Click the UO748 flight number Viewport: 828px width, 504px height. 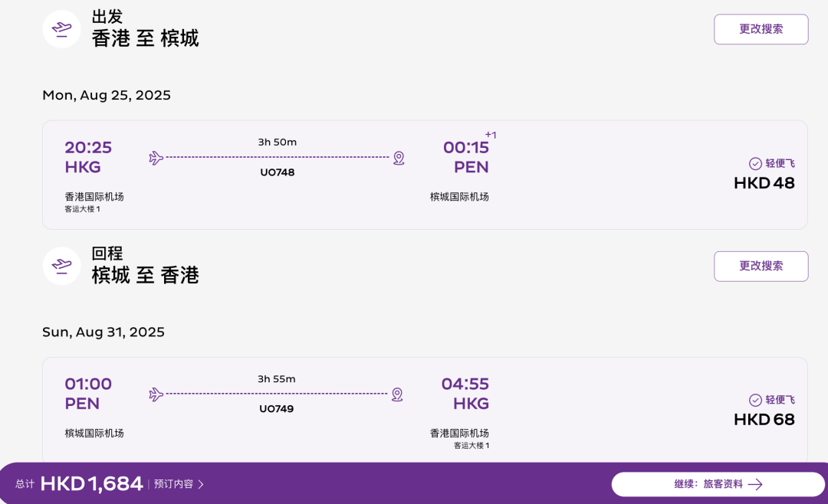click(278, 172)
